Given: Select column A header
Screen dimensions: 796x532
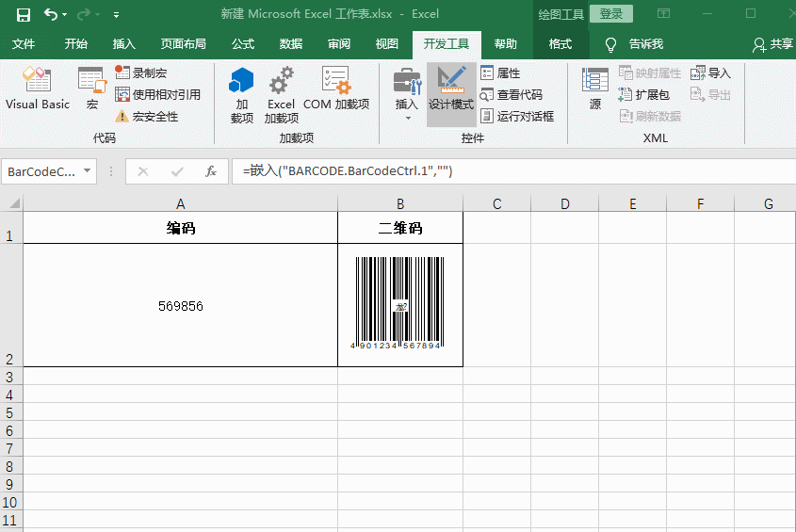Looking at the screenshot, I should tap(180, 203).
